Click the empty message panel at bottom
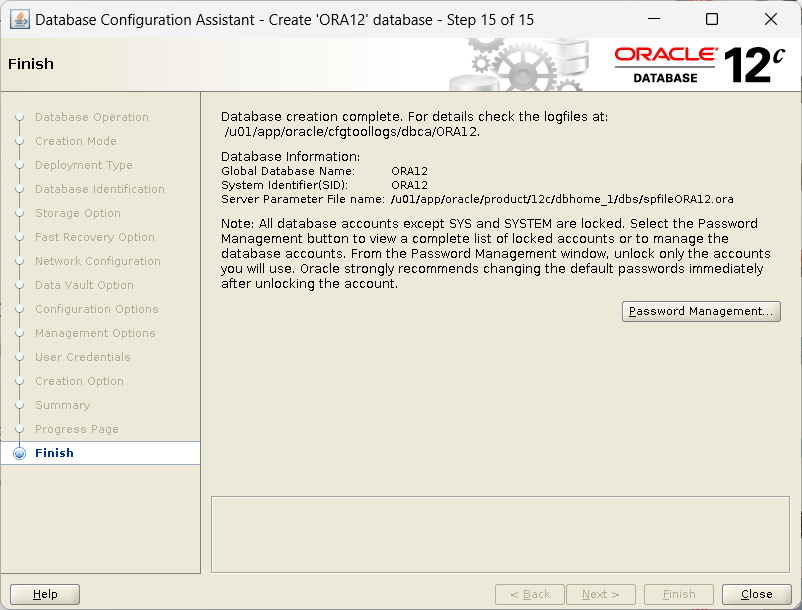This screenshot has width=802, height=610. (500, 534)
